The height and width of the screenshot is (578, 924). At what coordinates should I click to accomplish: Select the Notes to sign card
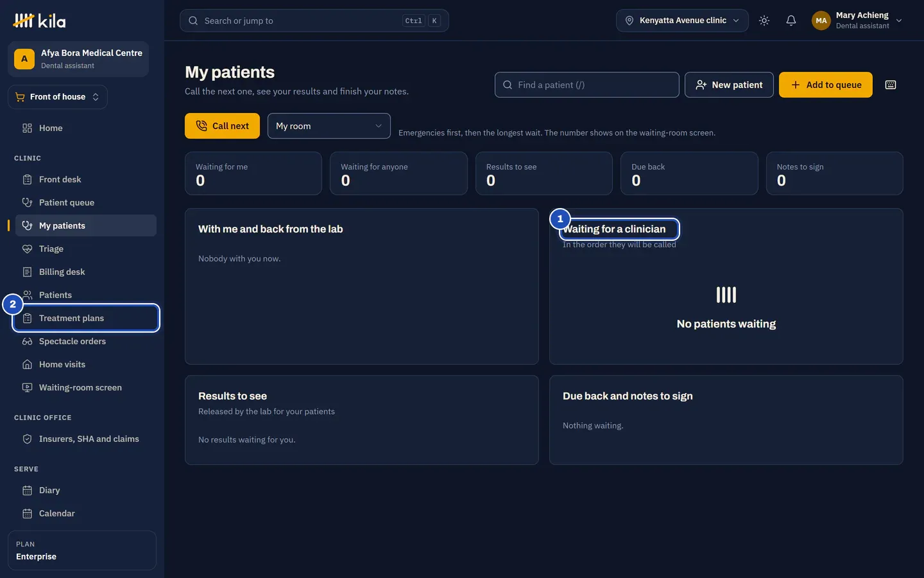[835, 173]
